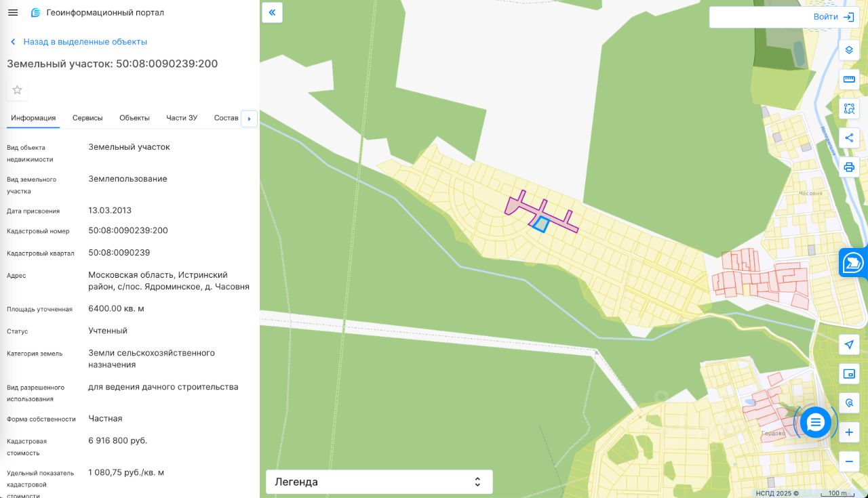Viewport: 868px width, 498px height.
Task: Switch to the Сервисы tab
Action: pos(87,118)
